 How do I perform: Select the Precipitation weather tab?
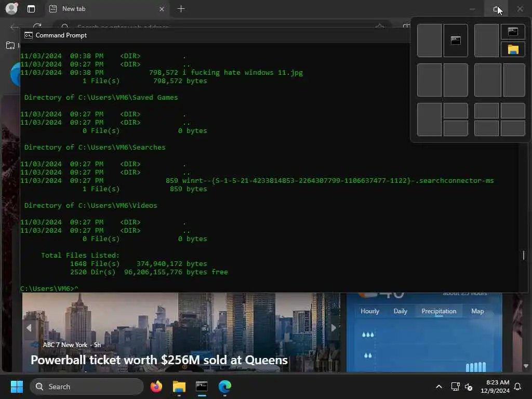coord(438,311)
